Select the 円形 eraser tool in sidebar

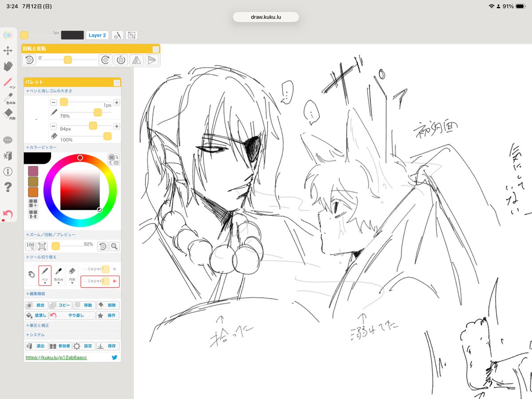click(x=9, y=114)
